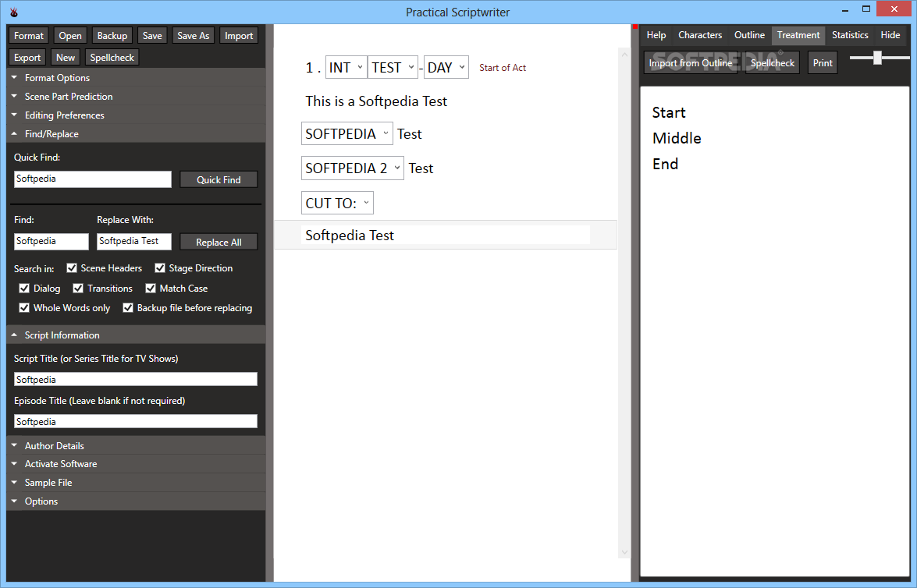Open the DAY time dropdown
Image resolution: width=917 pixels, height=588 pixels.
(x=446, y=67)
